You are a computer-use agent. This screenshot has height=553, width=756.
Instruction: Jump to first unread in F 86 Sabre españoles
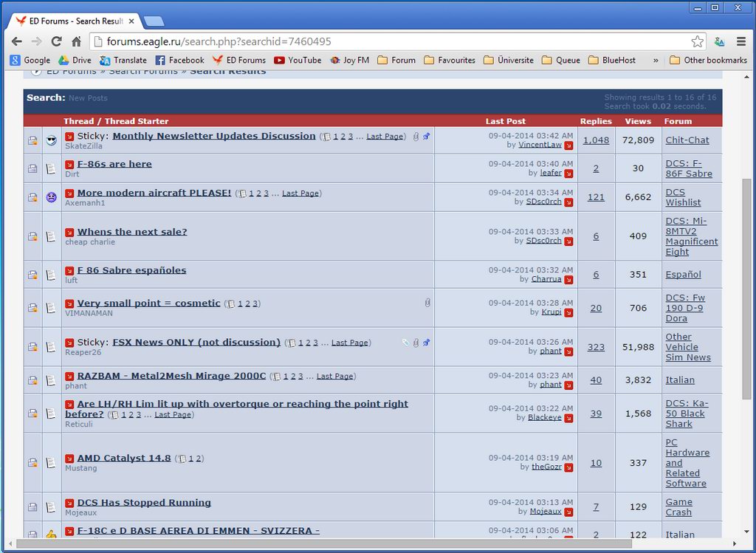tap(69, 271)
